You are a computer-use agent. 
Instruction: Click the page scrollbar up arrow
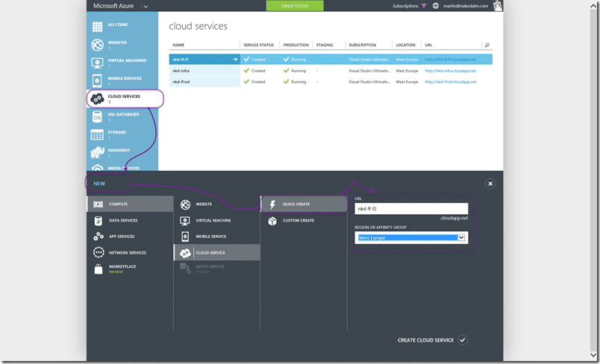tap(593, 7)
